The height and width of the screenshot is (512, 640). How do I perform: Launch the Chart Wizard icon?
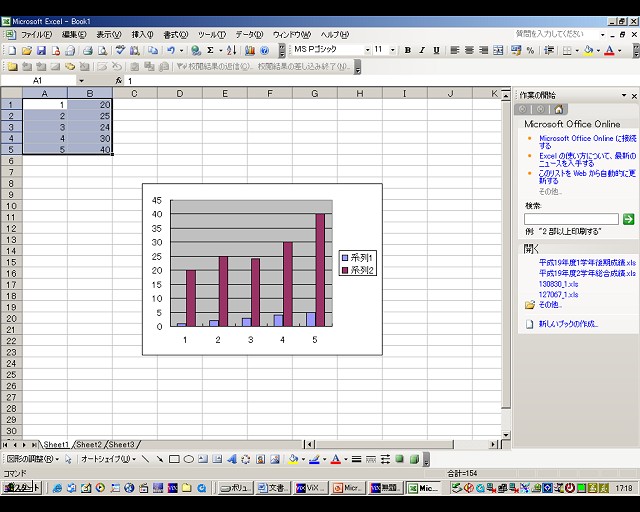(x=250, y=51)
